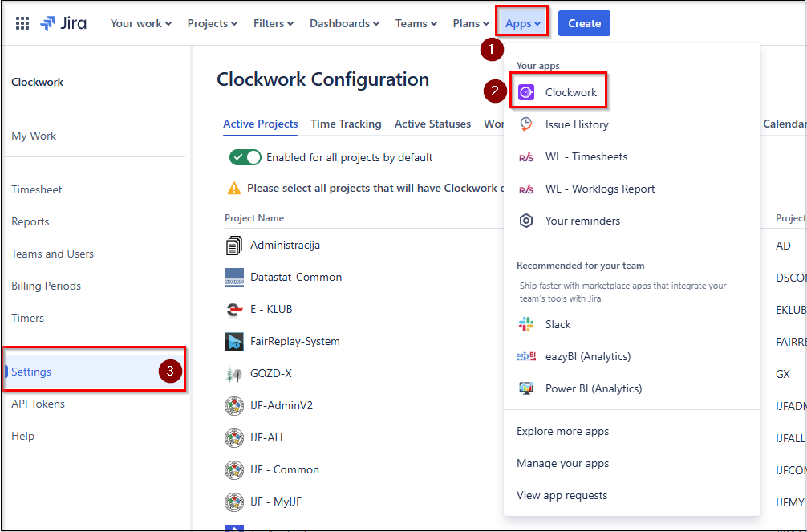
Task: Select Slack from recommended apps
Action: pos(632,324)
